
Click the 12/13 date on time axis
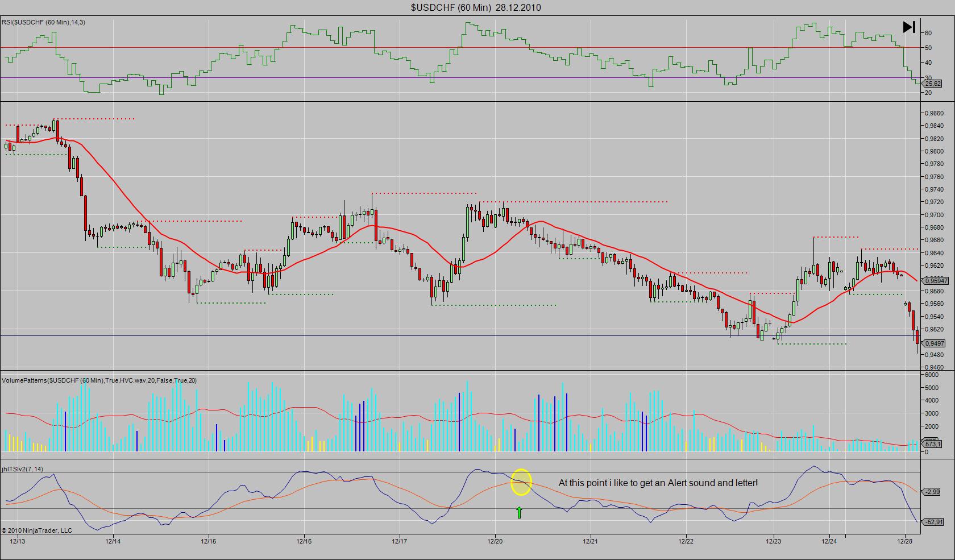pyautogui.click(x=18, y=540)
